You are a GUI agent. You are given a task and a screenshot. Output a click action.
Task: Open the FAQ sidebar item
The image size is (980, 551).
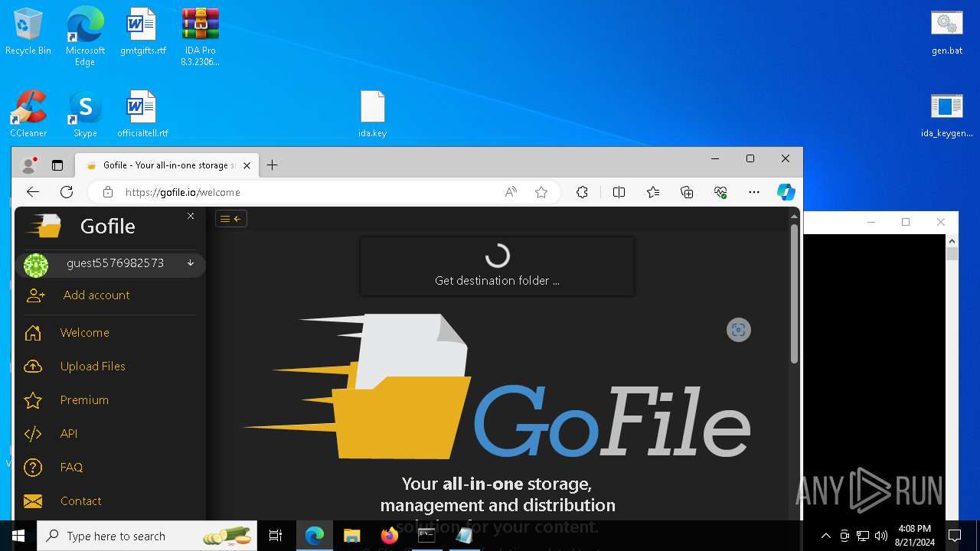point(110,468)
